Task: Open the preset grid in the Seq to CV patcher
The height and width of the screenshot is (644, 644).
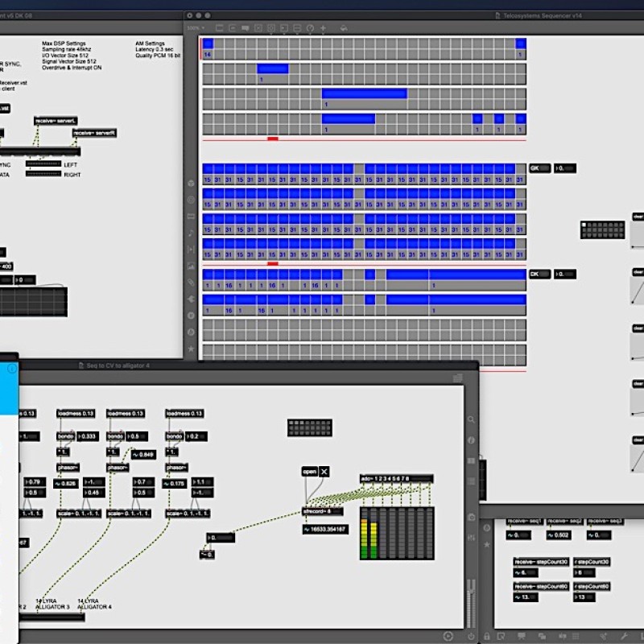Action: click(310, 427)
